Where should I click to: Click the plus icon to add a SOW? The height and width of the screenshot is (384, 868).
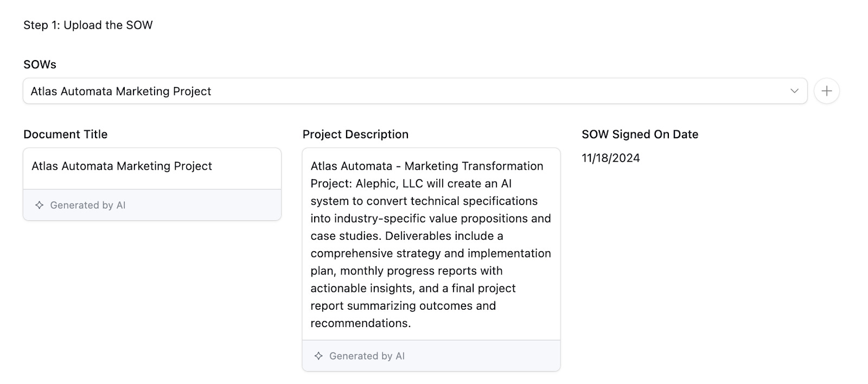(x=826, y=91)
